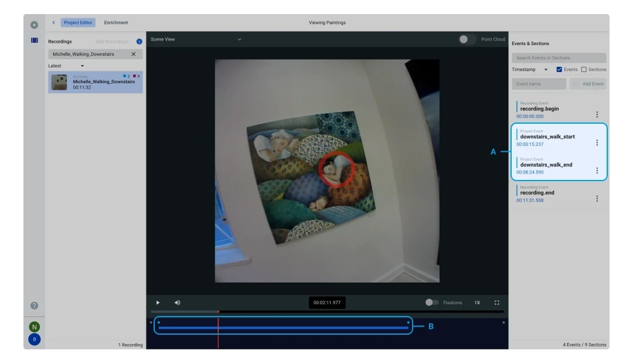Image resolution: width=633 pixels, height=364 pixels.
Task: Play the recording video
Action: pos(158,302)
